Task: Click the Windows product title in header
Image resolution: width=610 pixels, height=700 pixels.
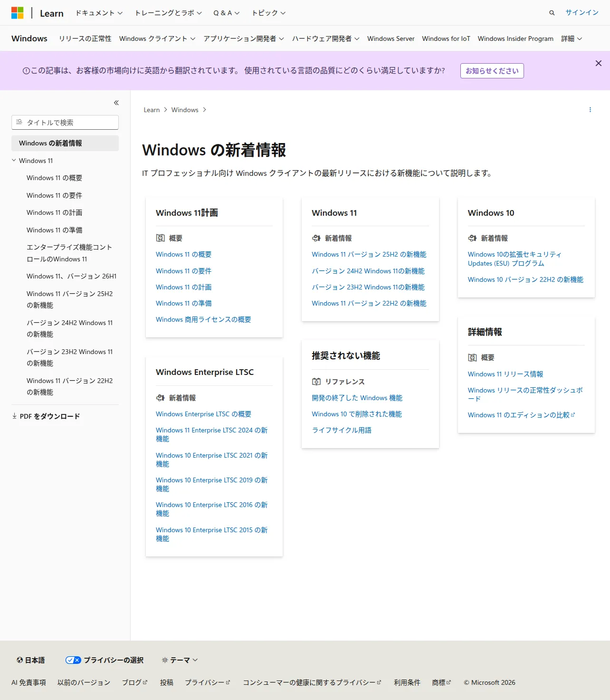Action: tap(29, 38)
